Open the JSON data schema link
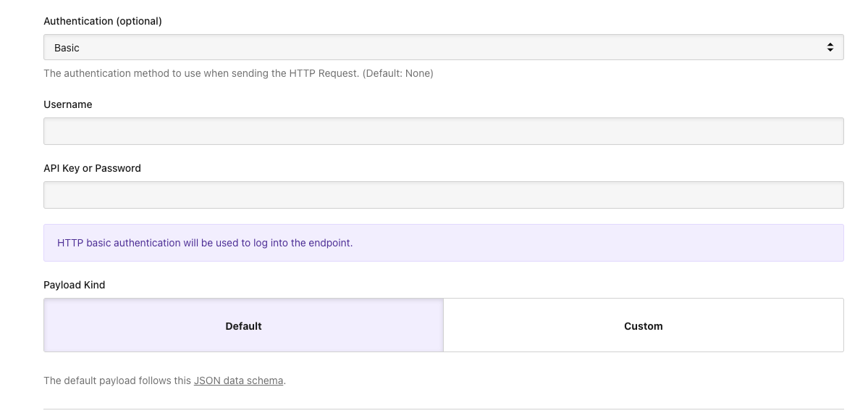Screen dimensions: 868x416 point(238,380)
